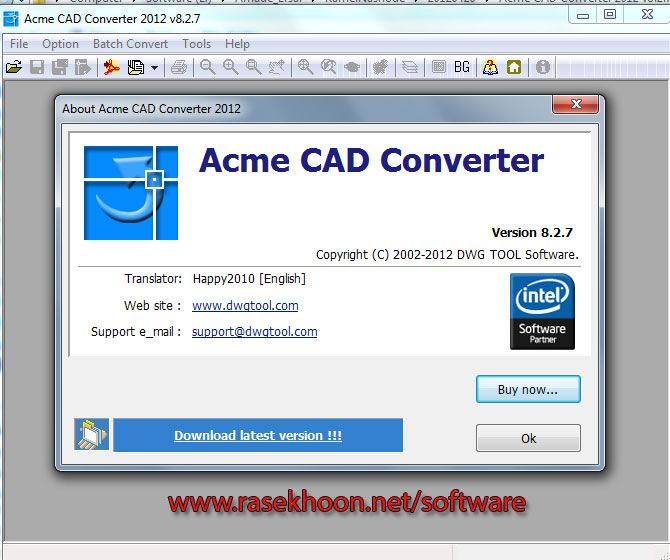Click the Ok button

pos(528,438)
